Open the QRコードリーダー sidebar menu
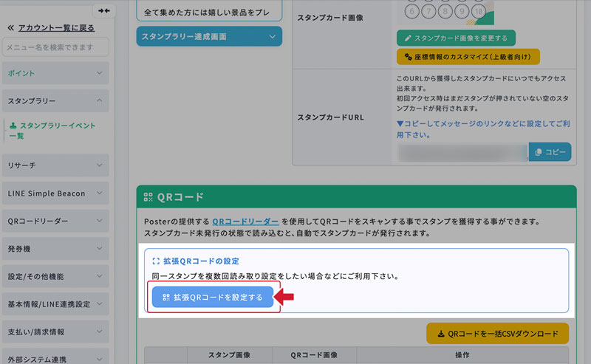The image size is (591, 364). tap(55, 221)
